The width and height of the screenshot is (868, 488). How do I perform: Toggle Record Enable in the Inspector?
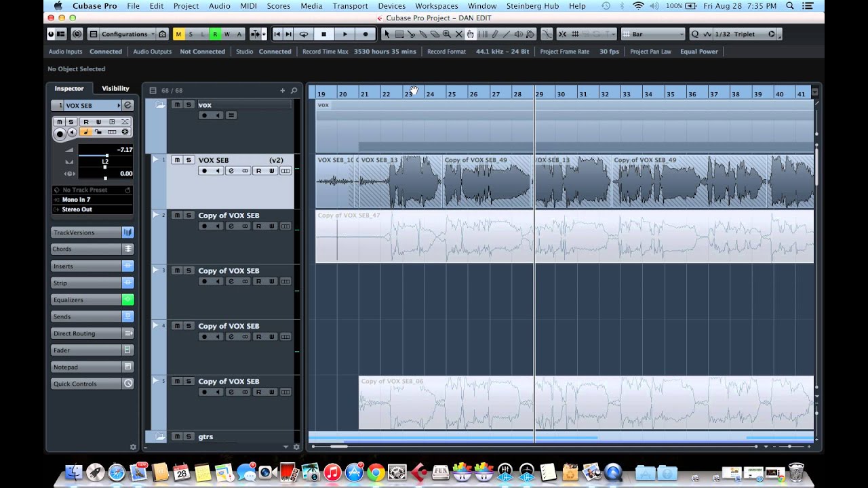(x=60, y=134)
